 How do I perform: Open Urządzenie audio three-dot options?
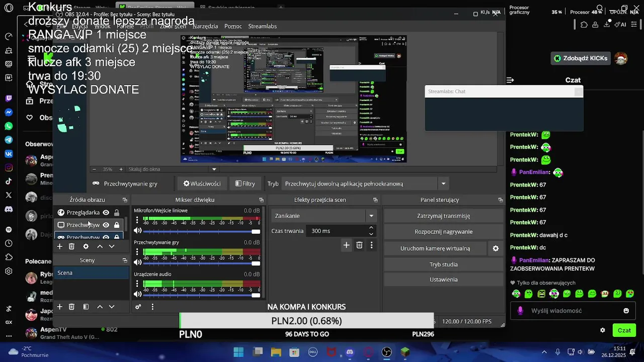[137, 283]
